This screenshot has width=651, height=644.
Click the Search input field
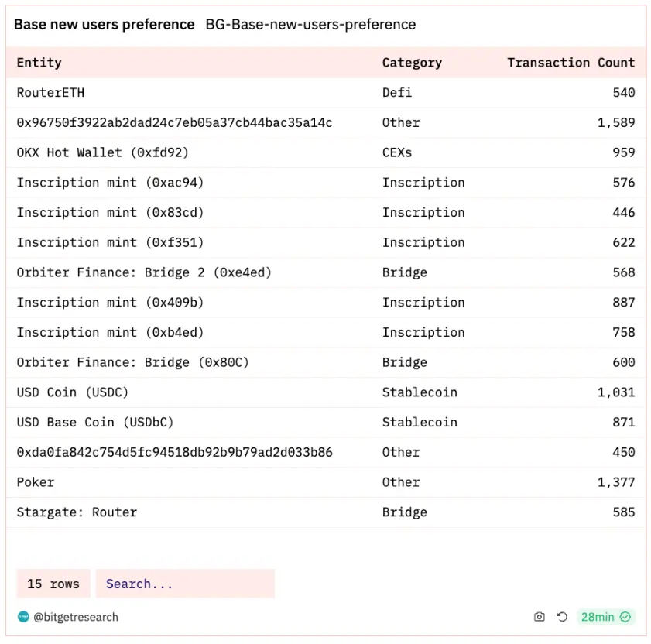coord(185,584)
